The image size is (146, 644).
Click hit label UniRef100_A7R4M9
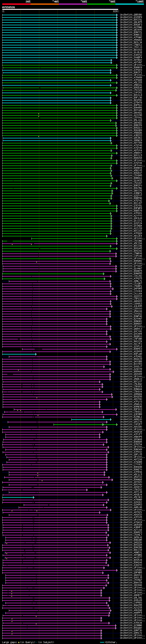click(131, 77)
